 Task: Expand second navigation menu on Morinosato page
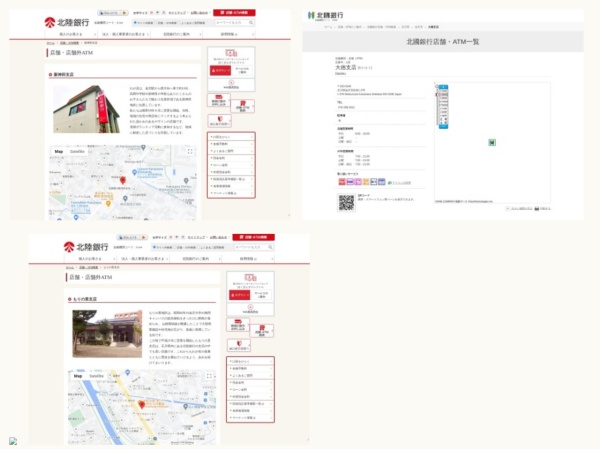(142, 259)
